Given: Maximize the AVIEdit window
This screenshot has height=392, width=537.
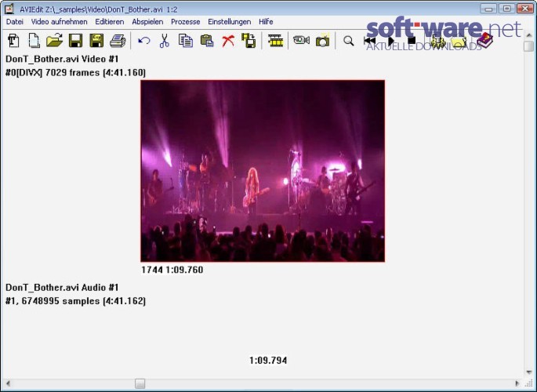Looking at the screenshot, I should coord(507,9).
